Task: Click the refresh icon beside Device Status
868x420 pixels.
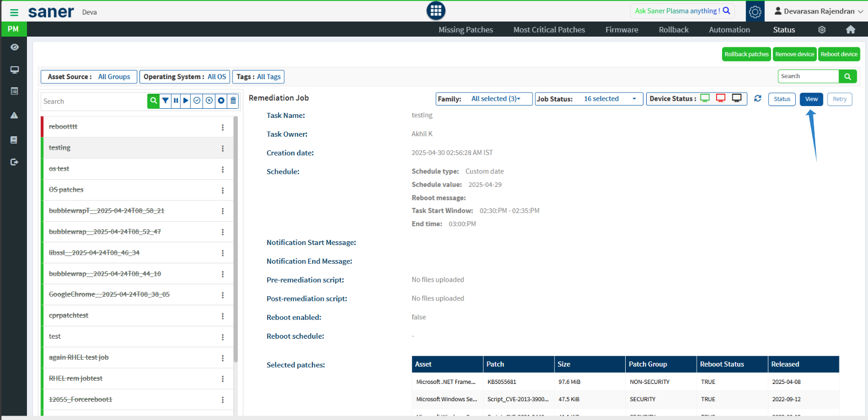Action: pos(758,99)
